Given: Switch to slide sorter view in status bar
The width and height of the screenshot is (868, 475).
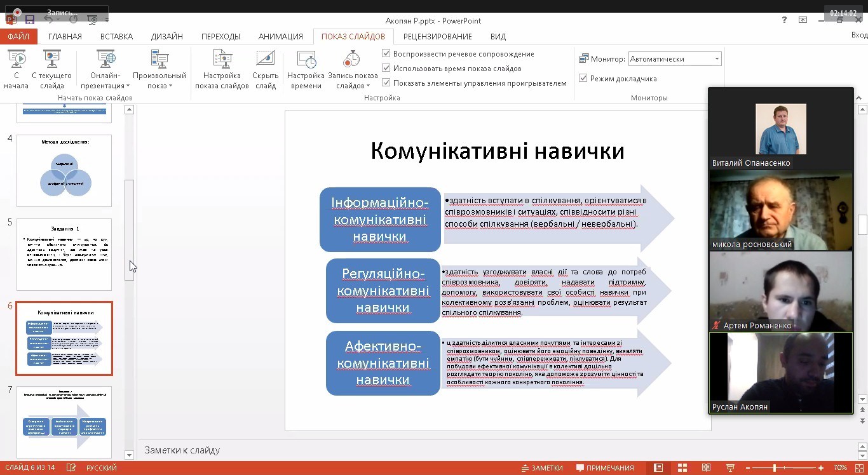Looking at the screenshot, I should [682, 468].
